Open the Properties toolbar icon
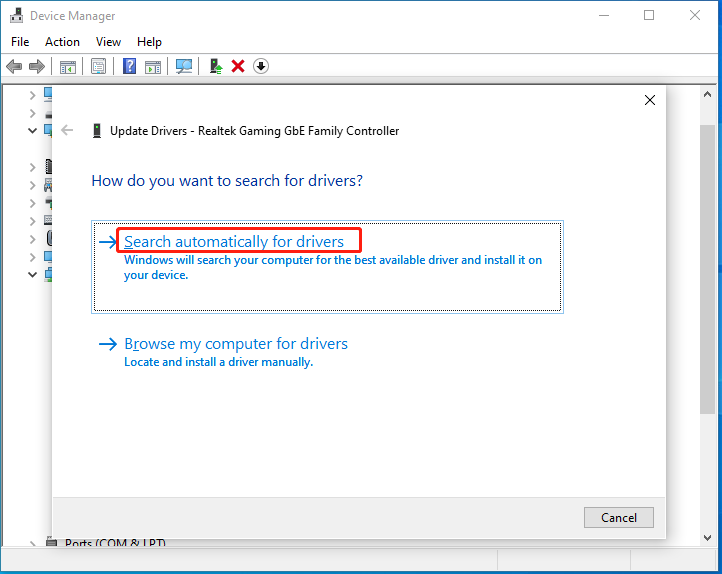The height and width of the screenshot is (574, 722). (98, 67)
